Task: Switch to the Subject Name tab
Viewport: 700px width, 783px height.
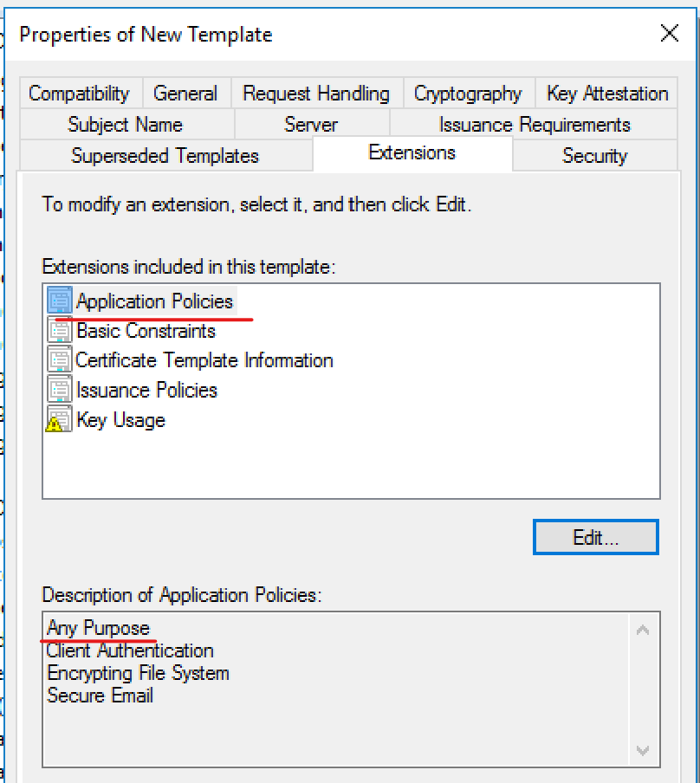Action: pos(126,125)
